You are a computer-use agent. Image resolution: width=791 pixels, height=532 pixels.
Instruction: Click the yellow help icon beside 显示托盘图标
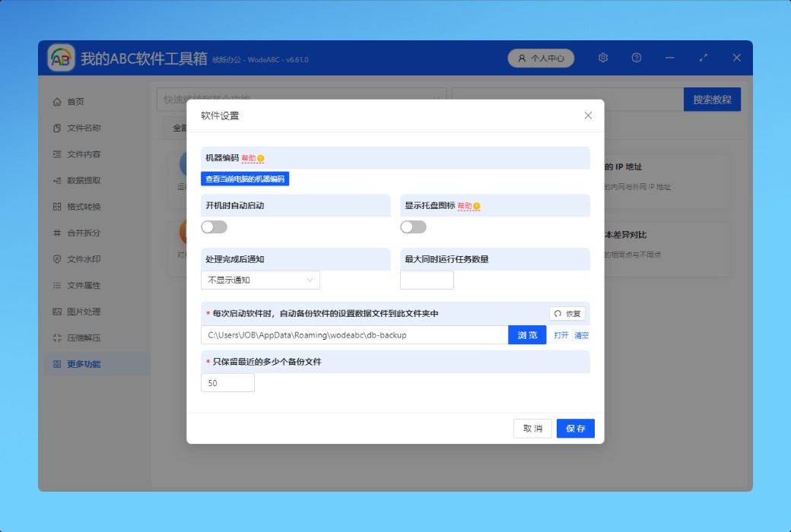pos(477,206)
